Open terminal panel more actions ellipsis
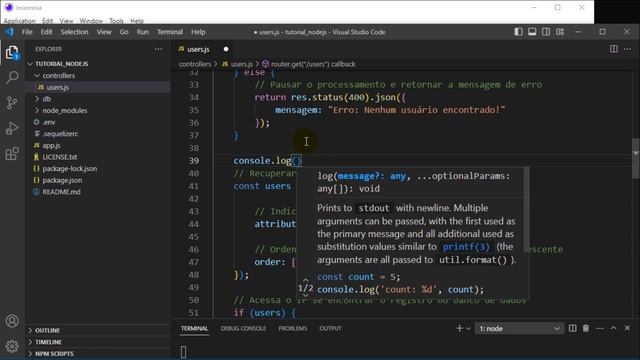The height and width of the screenshot is (360, 640). 600,328
